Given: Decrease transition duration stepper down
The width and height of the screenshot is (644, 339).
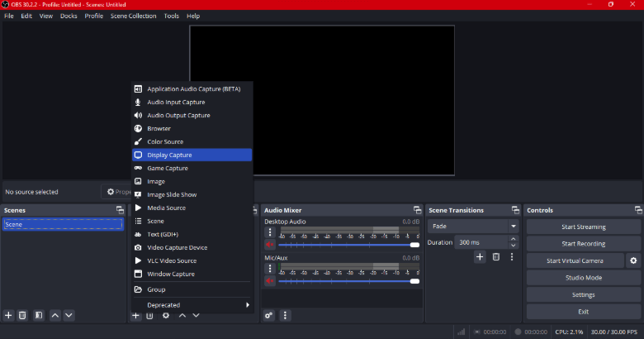Looking at the screenshot, I should [514, 246].
